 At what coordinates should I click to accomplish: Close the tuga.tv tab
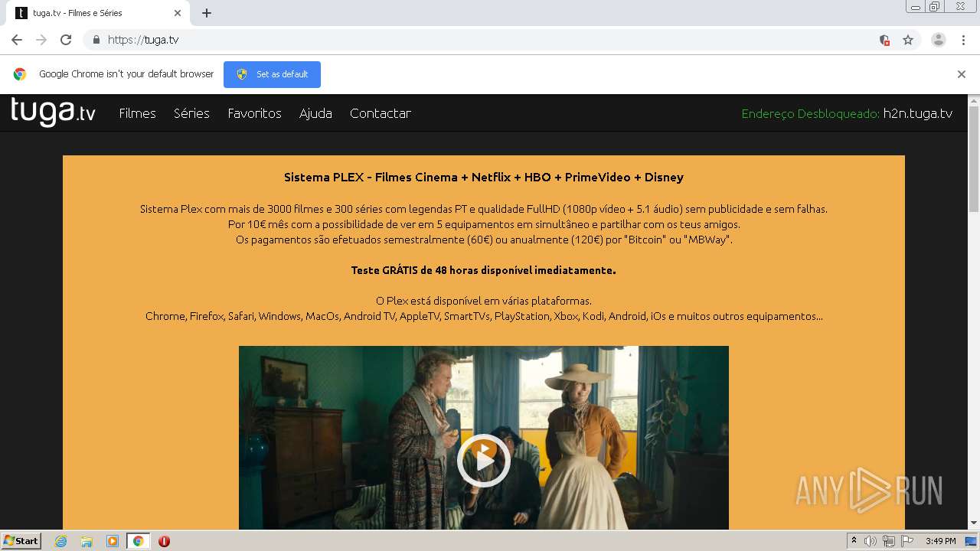point(178,13)
